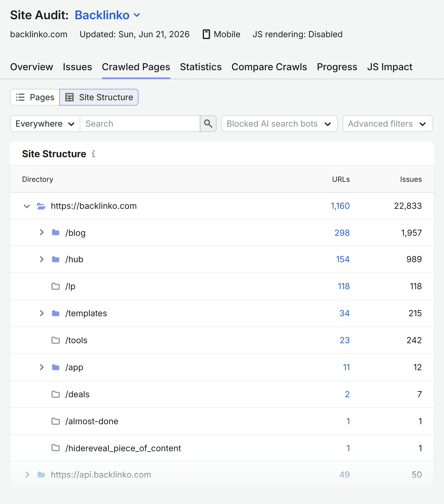Open the 154 URLs link for /hub
Viewport: 444px width, 504px height.
343,259
